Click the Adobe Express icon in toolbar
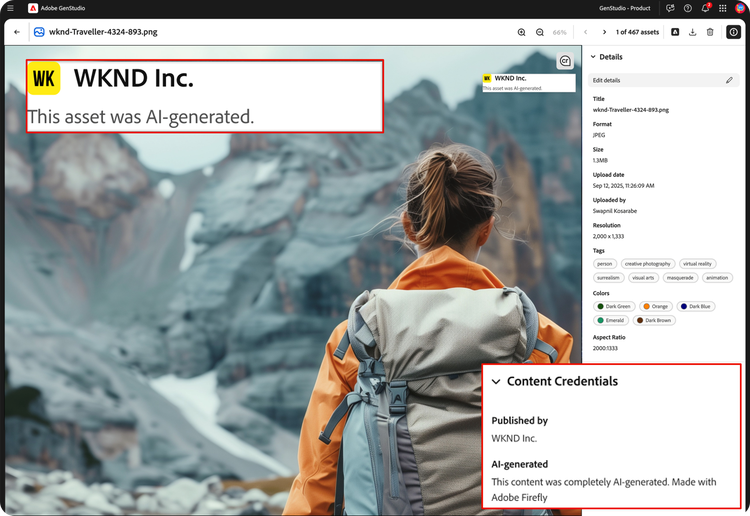Image resolution: width=750 pixels, height=516 pixels. (675, 32)
